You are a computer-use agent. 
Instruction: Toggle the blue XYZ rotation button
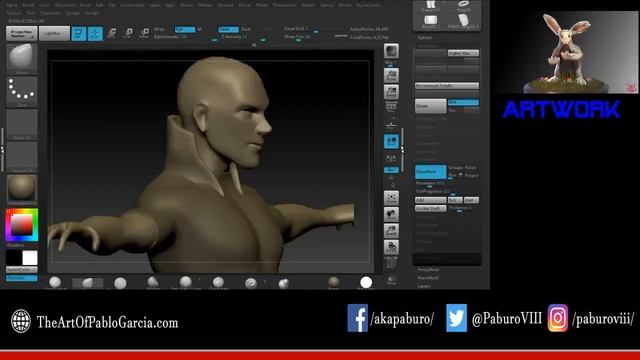(x=391, y=169)
